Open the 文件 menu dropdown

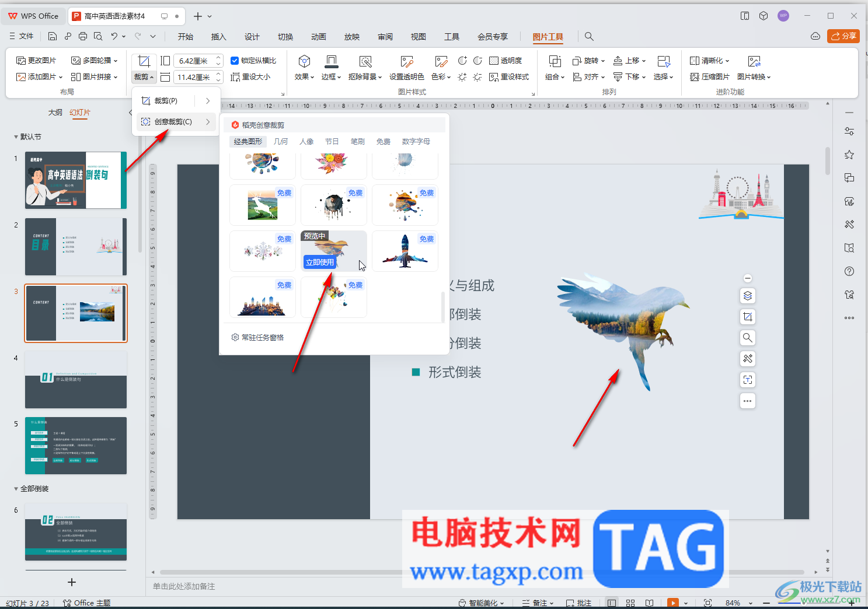coord(22,36)
